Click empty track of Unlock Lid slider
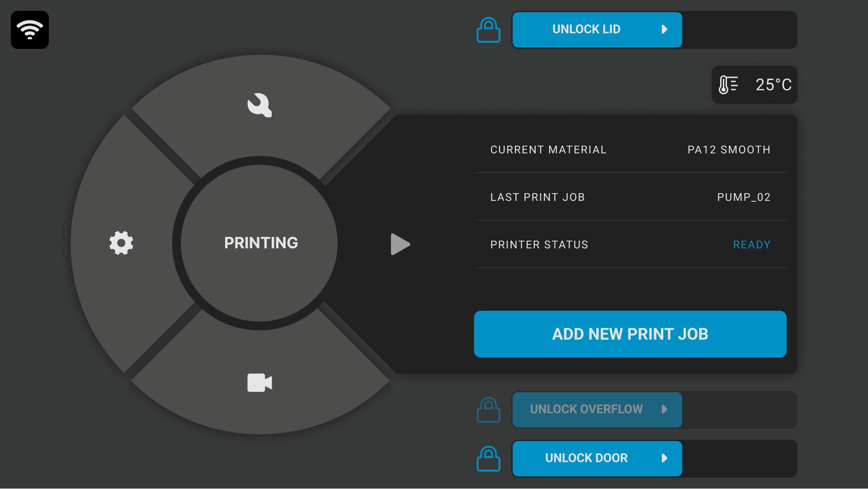868x489 pixels. (739, 30)
